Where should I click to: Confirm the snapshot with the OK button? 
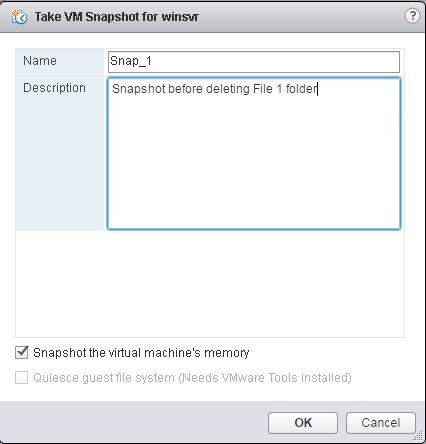303,423
